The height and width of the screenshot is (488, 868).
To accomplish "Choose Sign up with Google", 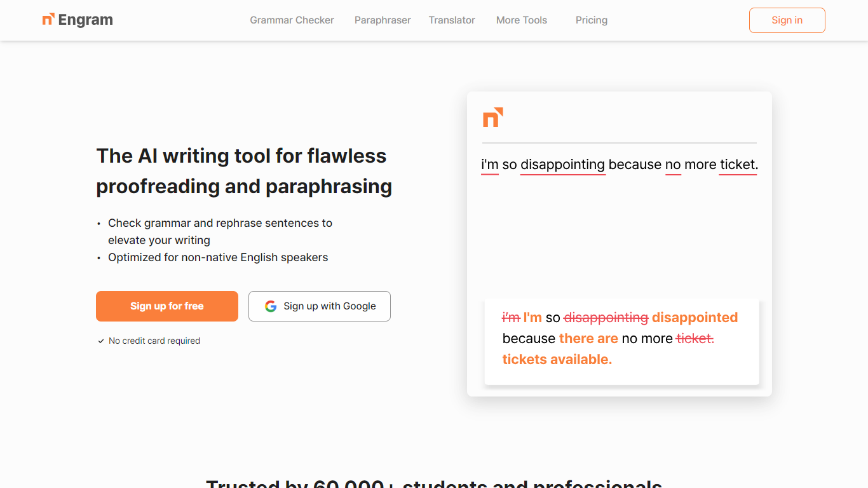I will coord(320,306).
